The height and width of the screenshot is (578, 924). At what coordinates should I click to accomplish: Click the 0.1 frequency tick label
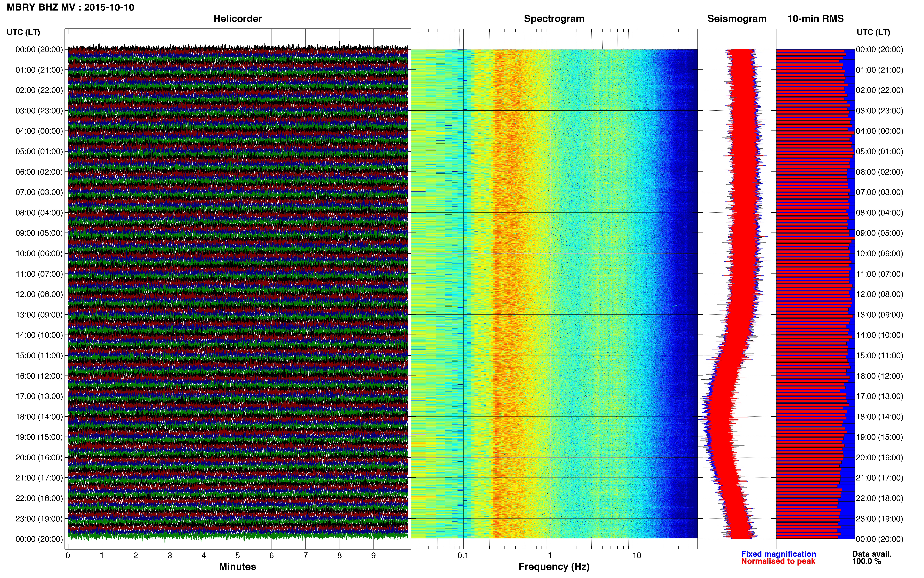pos(463,556)
